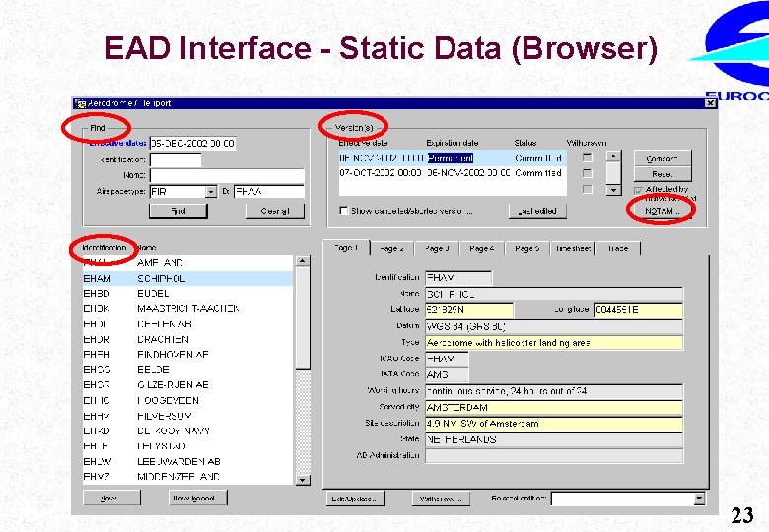Click the Withdraw button
This screenshot has height=532, width=769.
point(441,499)
